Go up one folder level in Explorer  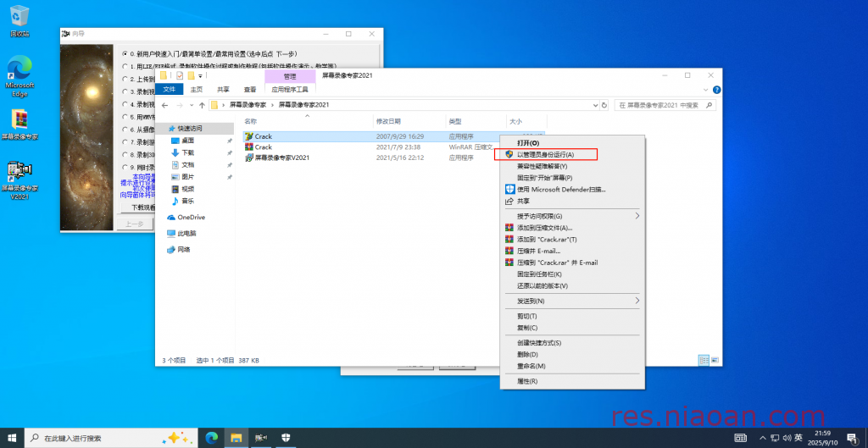click(202, 104)
